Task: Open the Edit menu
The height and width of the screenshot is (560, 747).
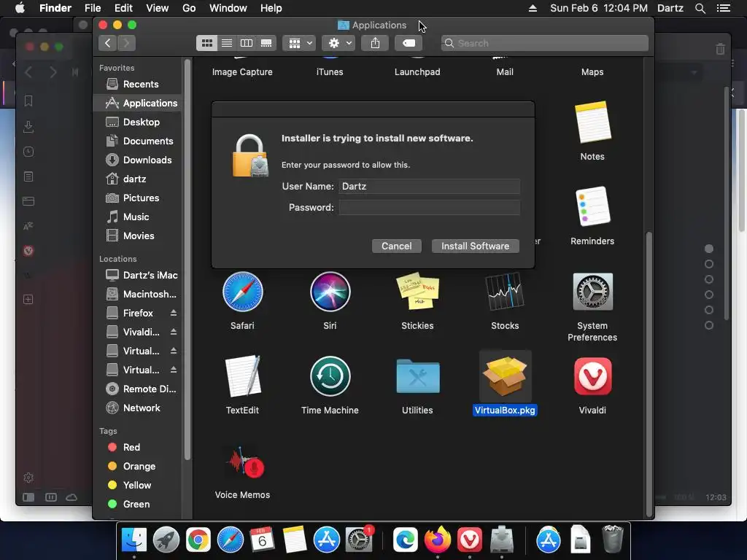Action: [x=123, y=8]
